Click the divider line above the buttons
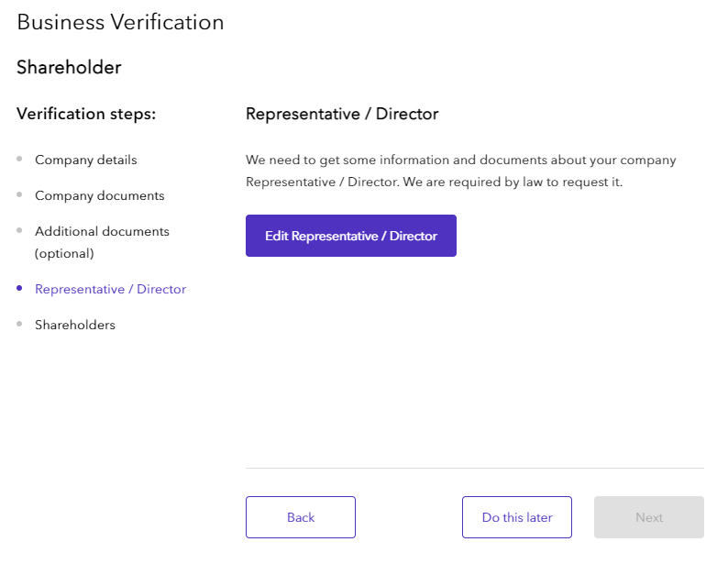This screenshot has width=728, height=564. (x=474, y=468)
